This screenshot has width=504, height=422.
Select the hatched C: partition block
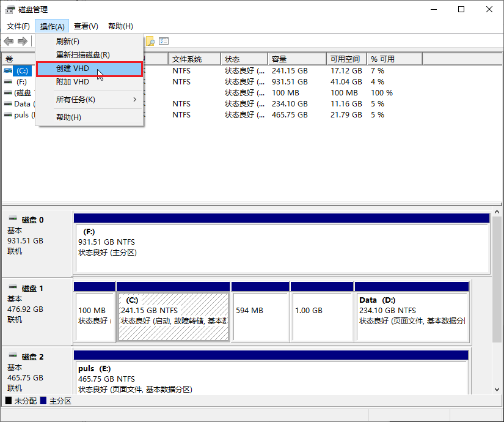[x=173, y=315]
